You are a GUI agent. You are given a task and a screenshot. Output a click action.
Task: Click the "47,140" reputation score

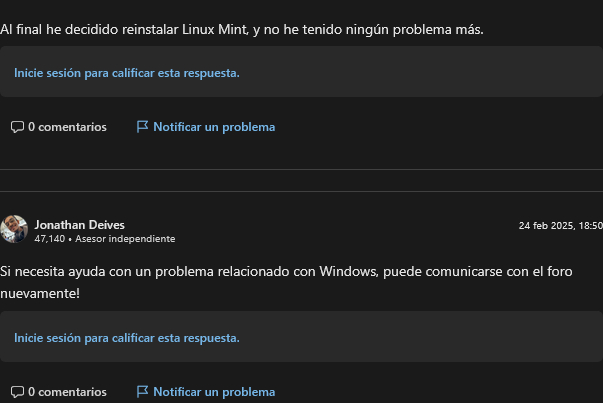[x=49, y=239]
